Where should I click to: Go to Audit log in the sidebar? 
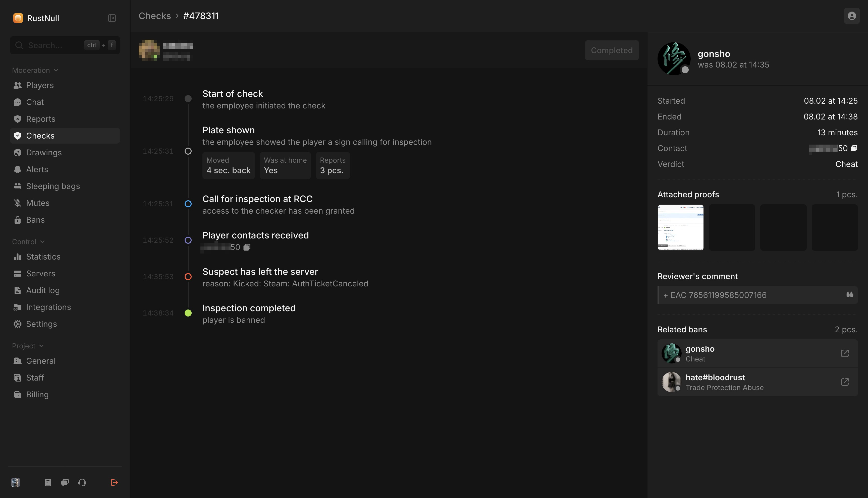pos(43,290)
